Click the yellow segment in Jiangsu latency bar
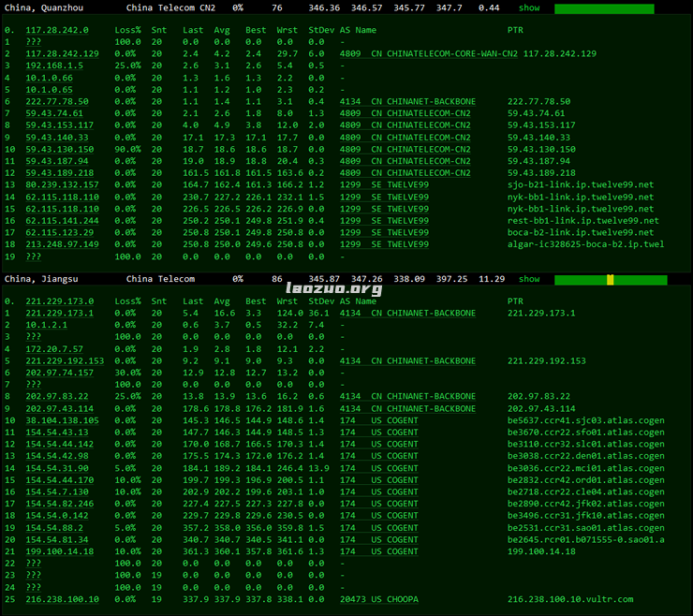Screen dimensions: 693x616 (611, 280)
